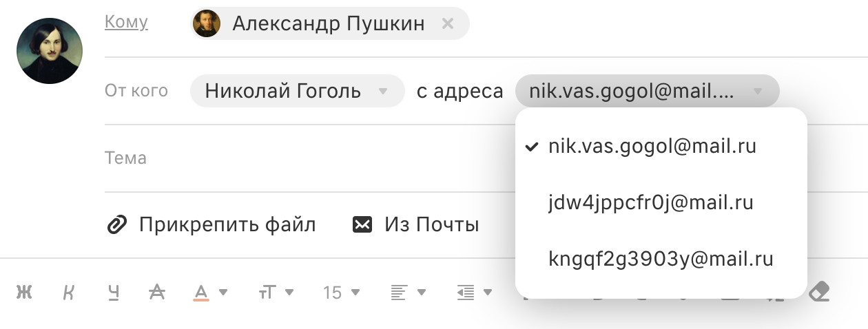Open the font size 15 dropdown
This screenshot has width=868, height=329.
pyautogui.click(x=342, y=293)
